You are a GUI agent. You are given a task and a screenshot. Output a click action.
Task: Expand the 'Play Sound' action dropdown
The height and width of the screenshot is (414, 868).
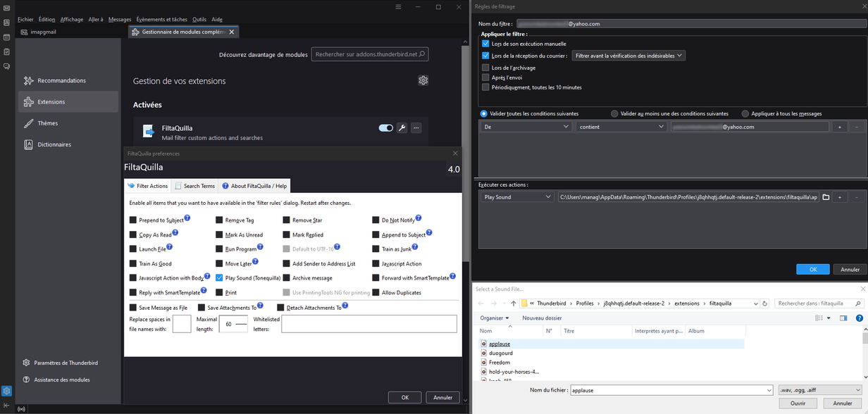(x=516, y=197)
